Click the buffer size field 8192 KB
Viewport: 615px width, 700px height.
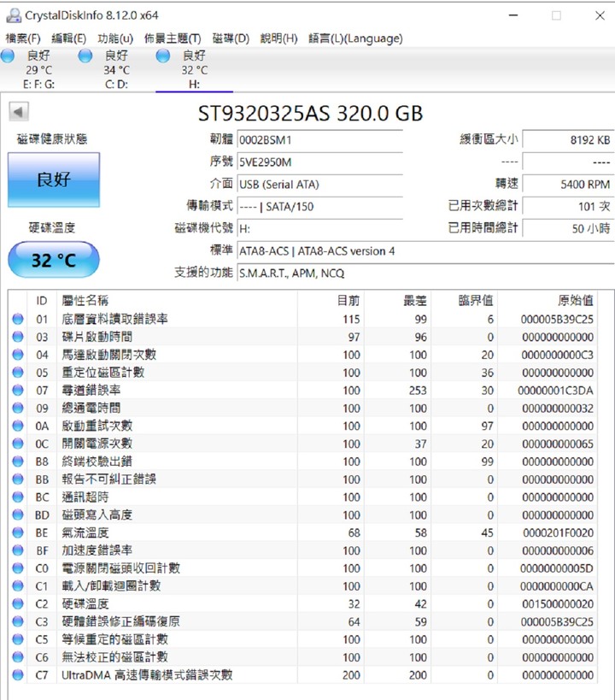coord(568,140)
